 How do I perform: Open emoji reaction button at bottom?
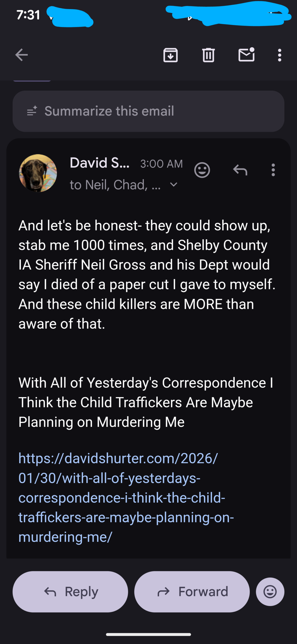coord(270,592)
